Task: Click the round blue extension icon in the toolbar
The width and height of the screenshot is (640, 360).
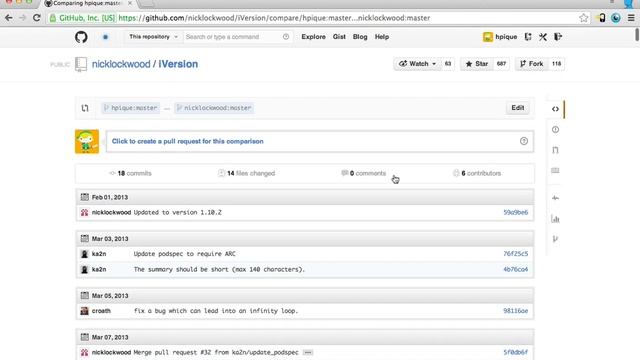Action: 616,18
